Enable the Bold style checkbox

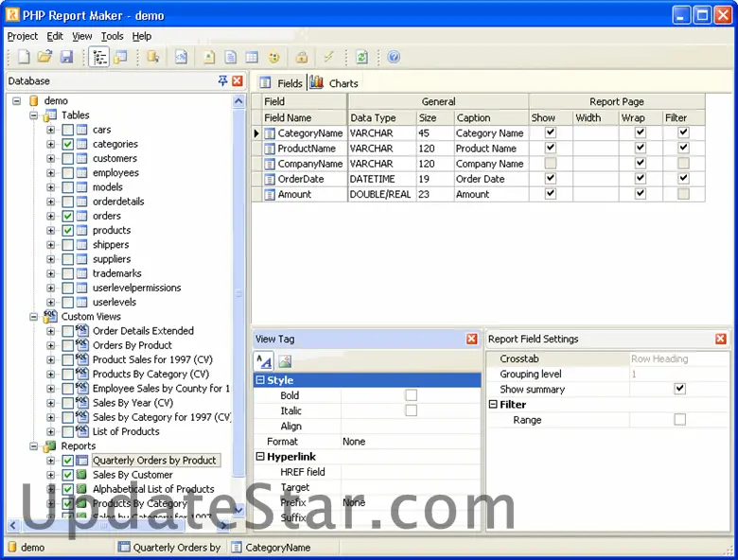(411, 395)
